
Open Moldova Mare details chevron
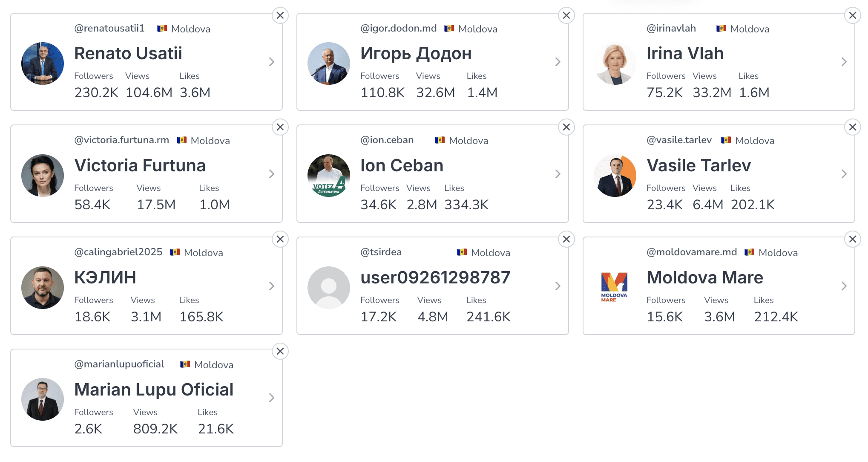click(844, 286)
